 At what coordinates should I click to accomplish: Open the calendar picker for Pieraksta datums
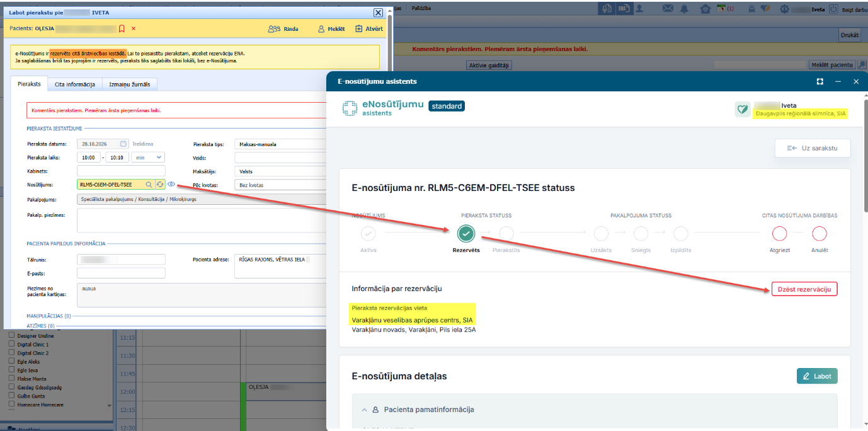(123, 144)
